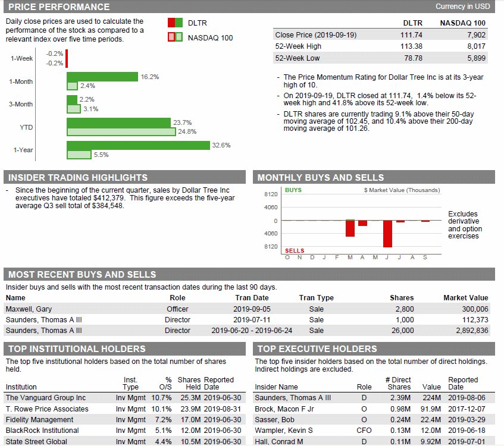The width and height of the screenshot is (504, 446).
Task: Click the Price Momentum Rating bullet text
Action: click(x=383, y=81)
